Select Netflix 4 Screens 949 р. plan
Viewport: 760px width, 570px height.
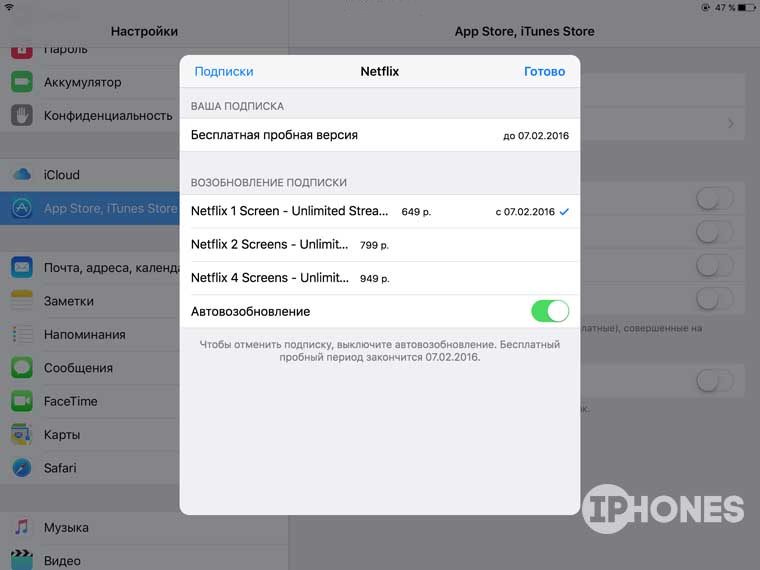380,278
